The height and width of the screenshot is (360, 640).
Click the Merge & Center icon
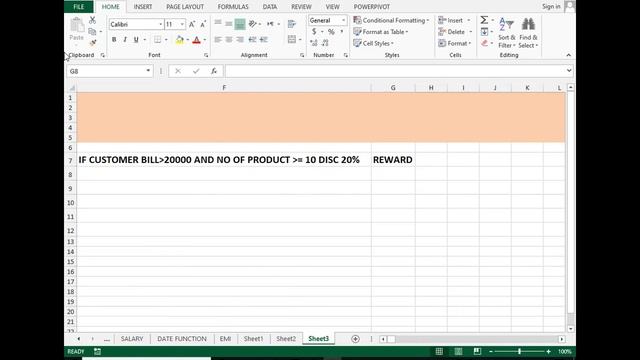[291, 39]
